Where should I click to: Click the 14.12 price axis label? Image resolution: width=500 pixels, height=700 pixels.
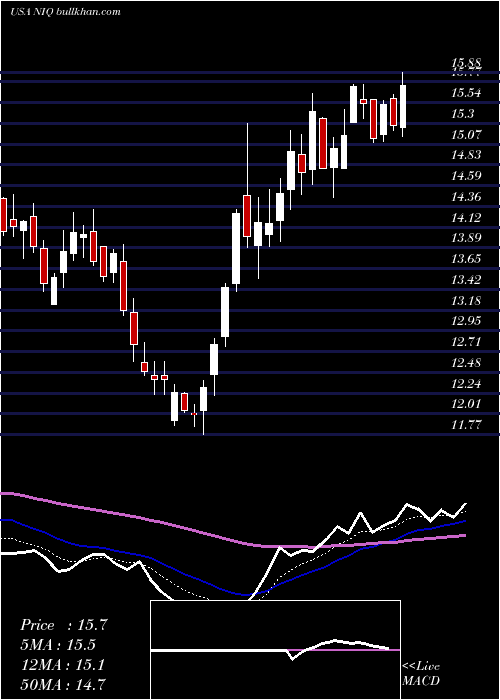pyautogui.click(x=466, y=217)
